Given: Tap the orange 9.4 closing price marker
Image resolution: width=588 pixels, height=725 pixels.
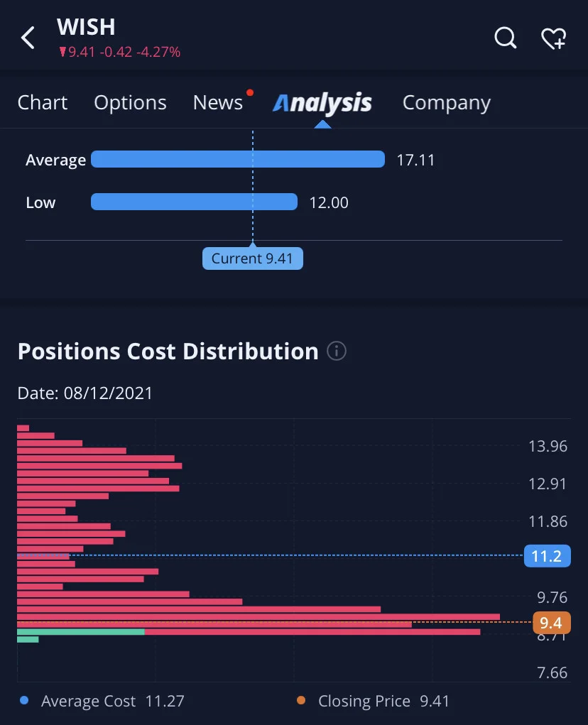Looking at the screenshot, I should point(552,623).
